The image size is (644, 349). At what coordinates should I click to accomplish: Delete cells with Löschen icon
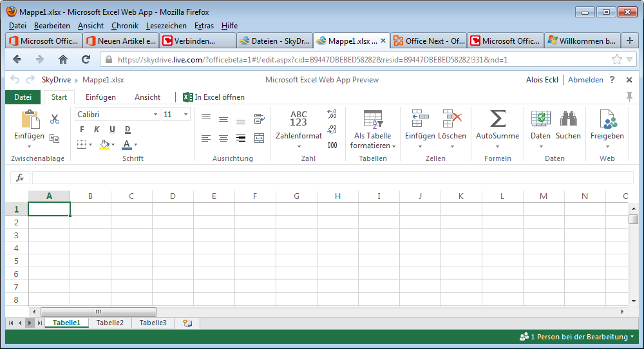coord(452,118)
